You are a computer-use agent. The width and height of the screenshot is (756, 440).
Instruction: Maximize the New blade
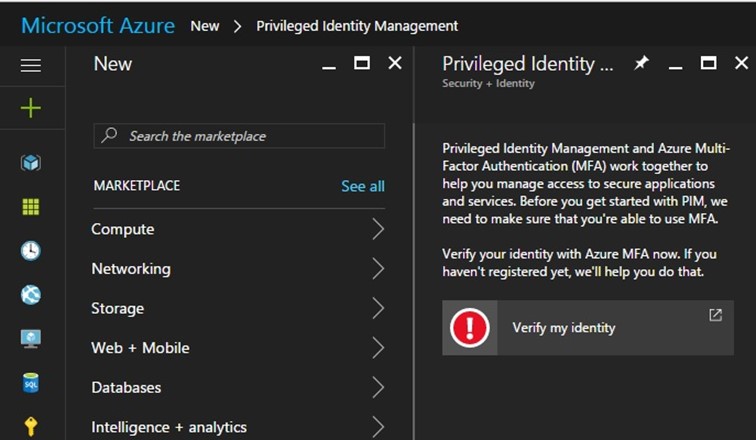pos(362,63)
